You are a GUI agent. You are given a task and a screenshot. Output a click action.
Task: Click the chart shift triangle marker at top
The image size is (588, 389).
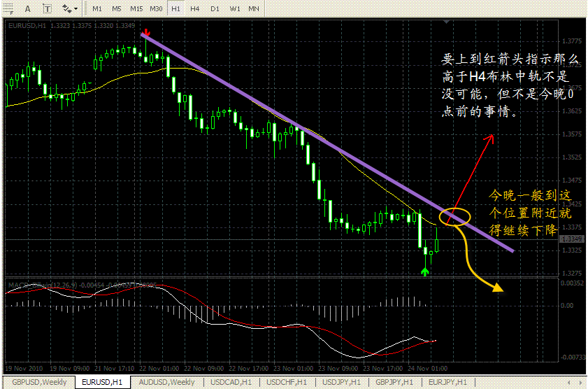(x=446, y=22)
